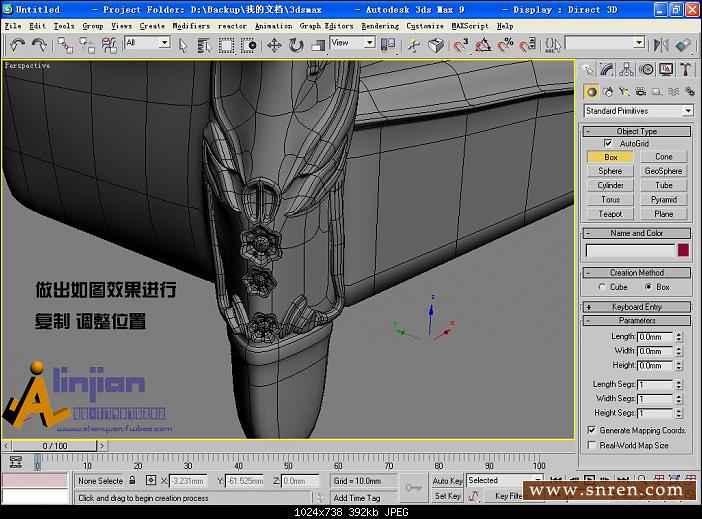
Task: Select the Box creation method radio
Action: 648,287
